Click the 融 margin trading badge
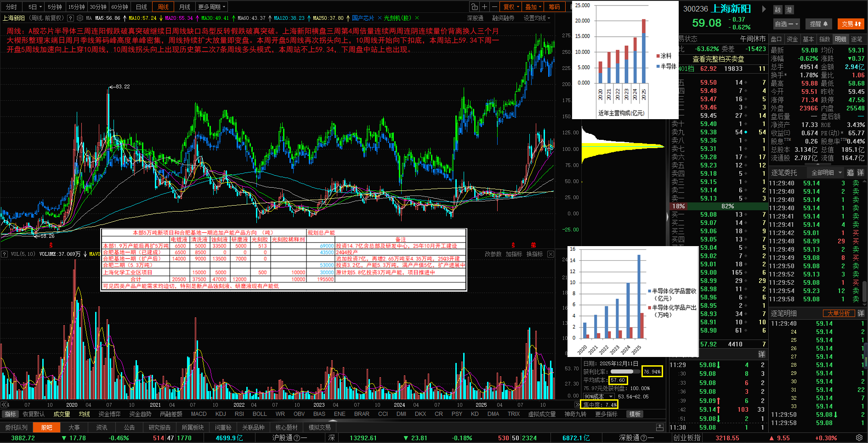The height and width of the screenshot is (443, 868). 777,10
